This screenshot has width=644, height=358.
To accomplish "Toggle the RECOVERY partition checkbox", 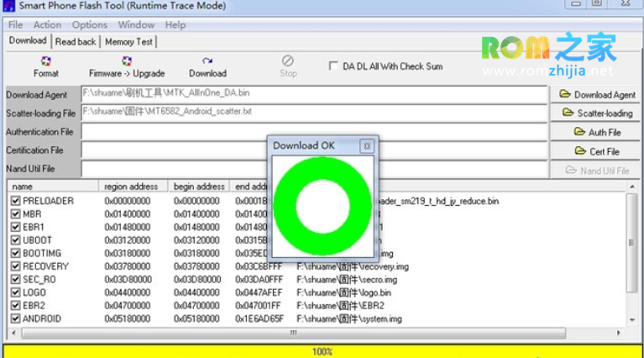I will [15, 266].
